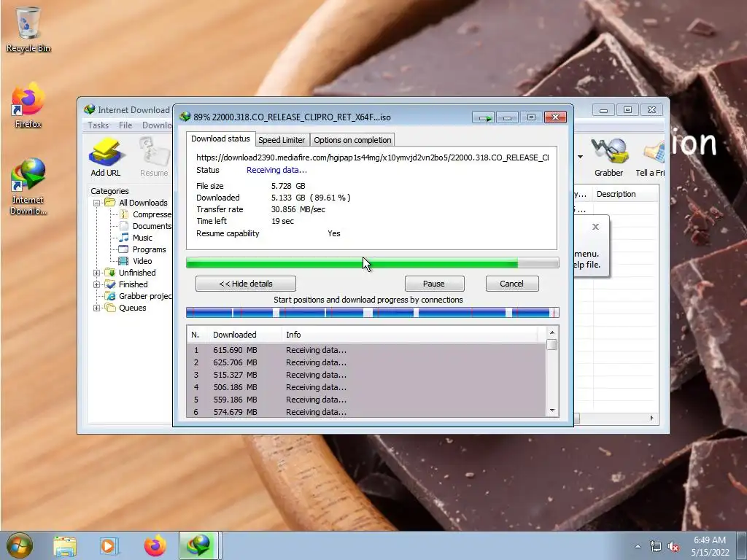Open the Grabber tool in IDM toolbar
Image resolution: width=747 pixels, height=560 pixels.
608,157
